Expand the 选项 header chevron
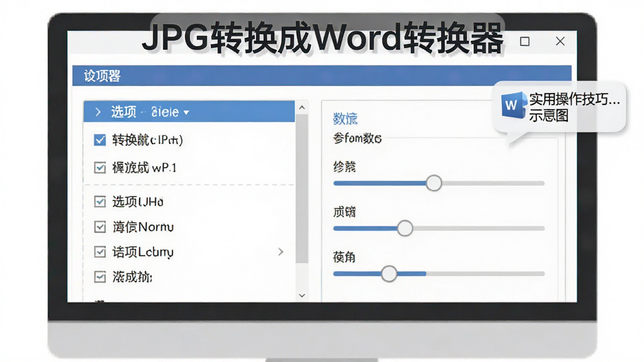Viewport: 644px width, 362px height. point(97,112)
